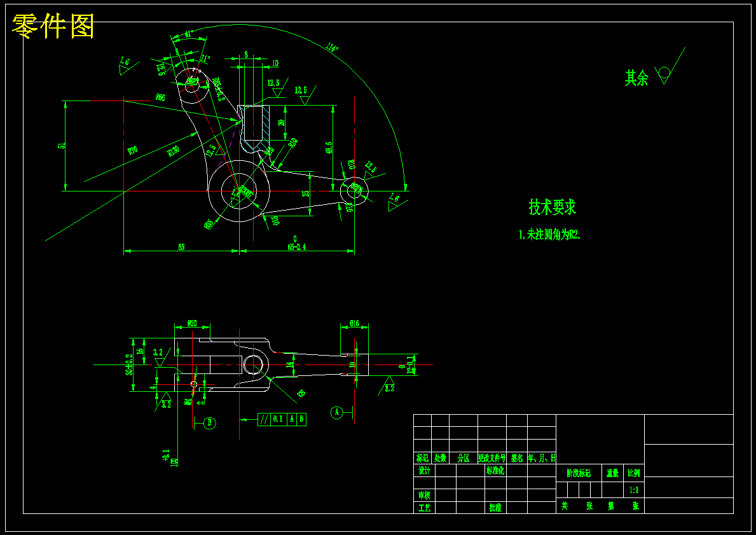Image resolution: width=756 pixels, height=535 pixels.
Task: Select the 11° angle dimension text
Action: [206, 59]
